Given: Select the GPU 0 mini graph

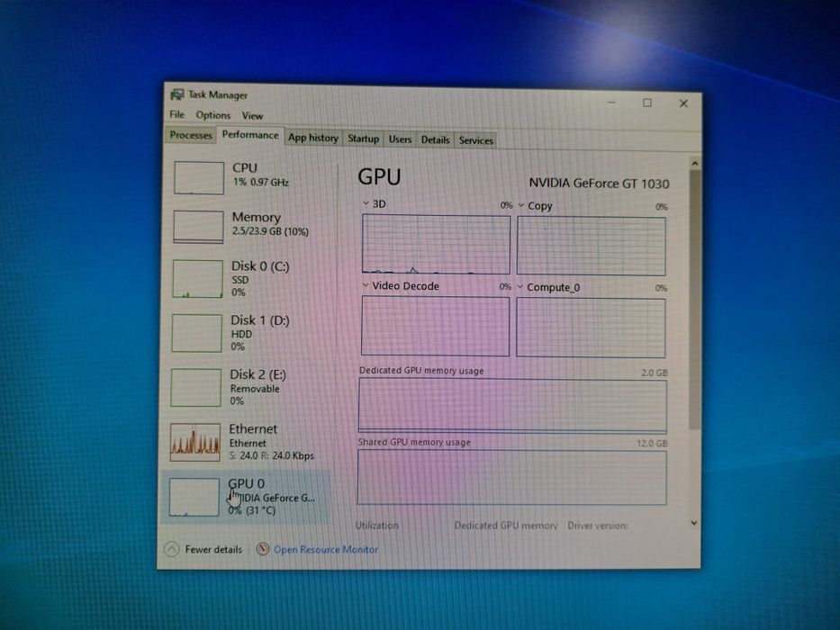Looking at the screenshot, I should tap(194, 497).
